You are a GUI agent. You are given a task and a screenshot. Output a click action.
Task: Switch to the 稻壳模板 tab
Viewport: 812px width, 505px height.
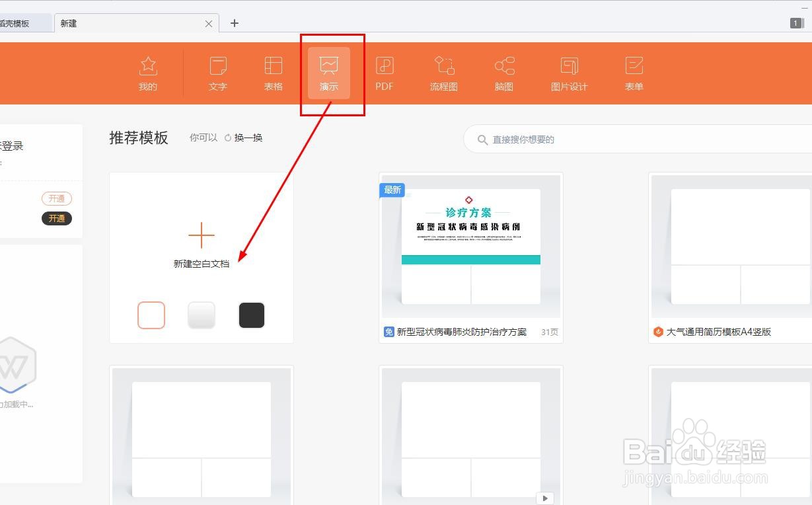point(25,23)
